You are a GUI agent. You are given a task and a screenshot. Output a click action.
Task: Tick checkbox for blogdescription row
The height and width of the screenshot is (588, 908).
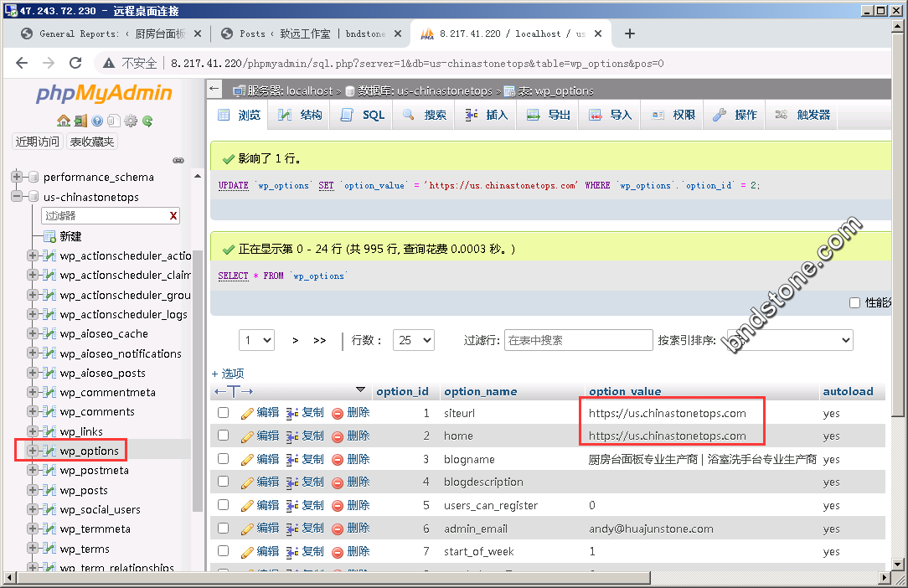coord(223,482)
